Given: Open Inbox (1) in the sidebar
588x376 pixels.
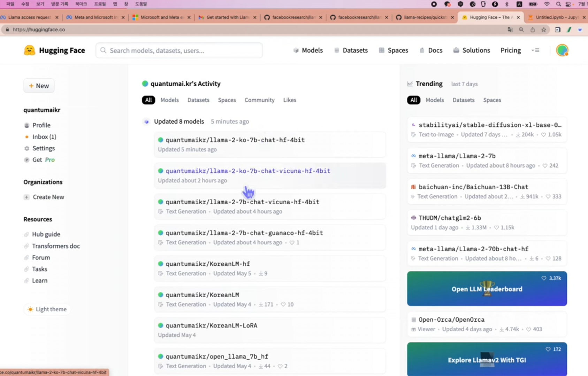Looking at the screenshot, I should click(x=40, y=137).
